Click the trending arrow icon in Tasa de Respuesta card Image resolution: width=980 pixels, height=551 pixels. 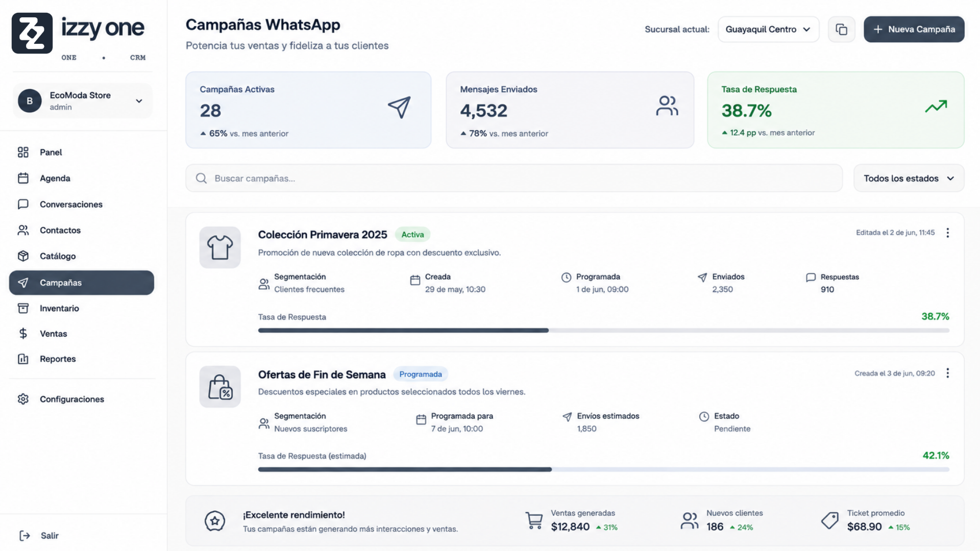point(936,106)
